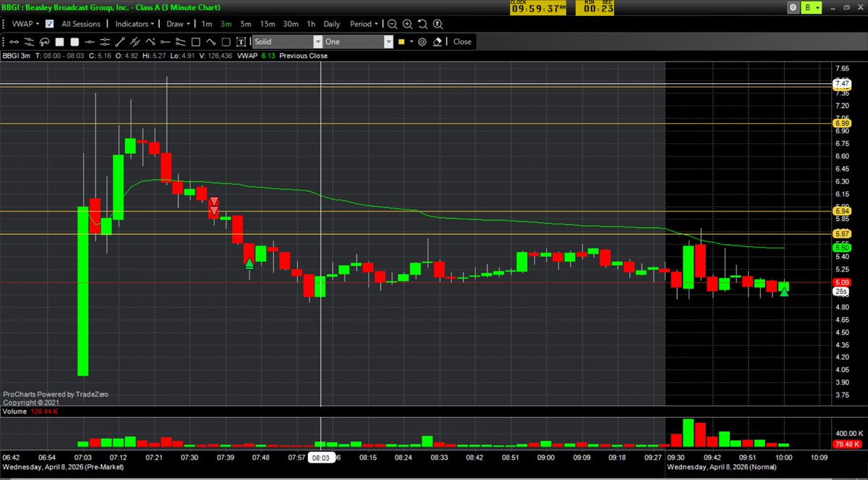Screen dimensions: 868x480
Task: Switch to the Daily timeframe
Action: [331, 24]
